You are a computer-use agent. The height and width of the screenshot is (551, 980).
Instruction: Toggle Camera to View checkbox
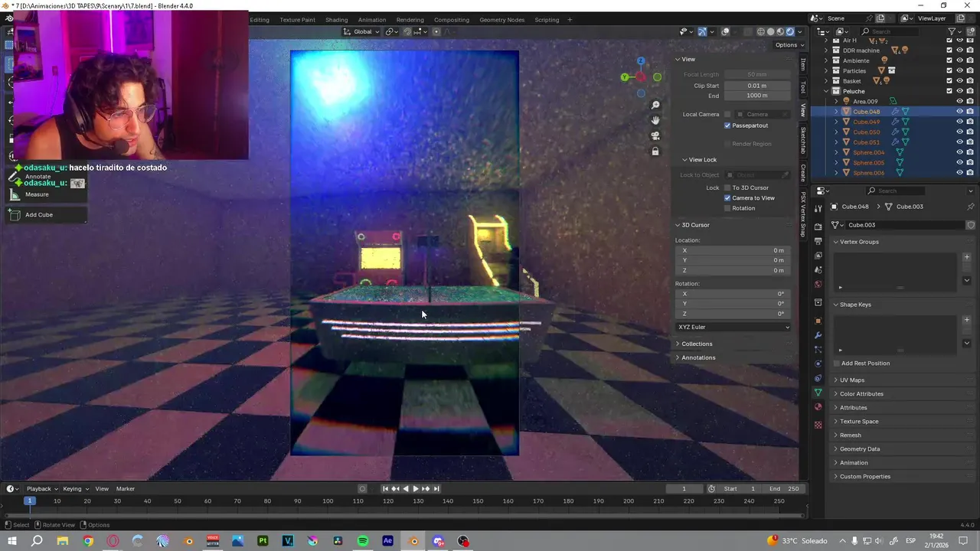[x=727, y=198]
